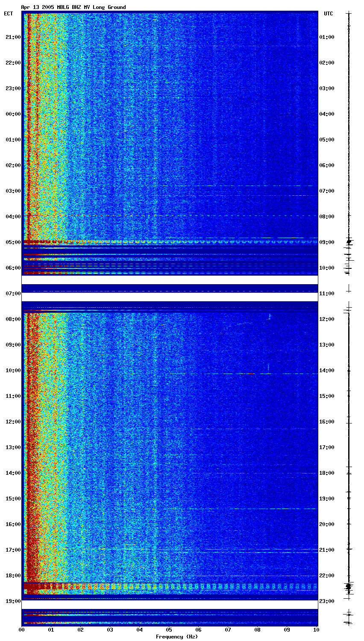Select 04:00 on the UTC axis

pyautogui.click(x=327, y=114)
